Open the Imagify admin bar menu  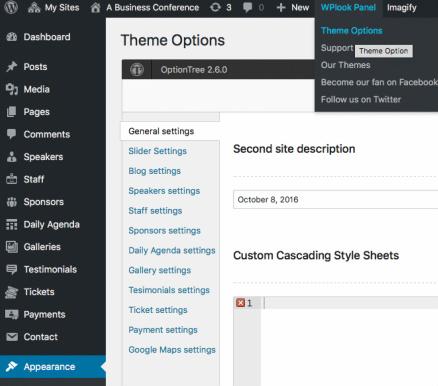(402, 7)
